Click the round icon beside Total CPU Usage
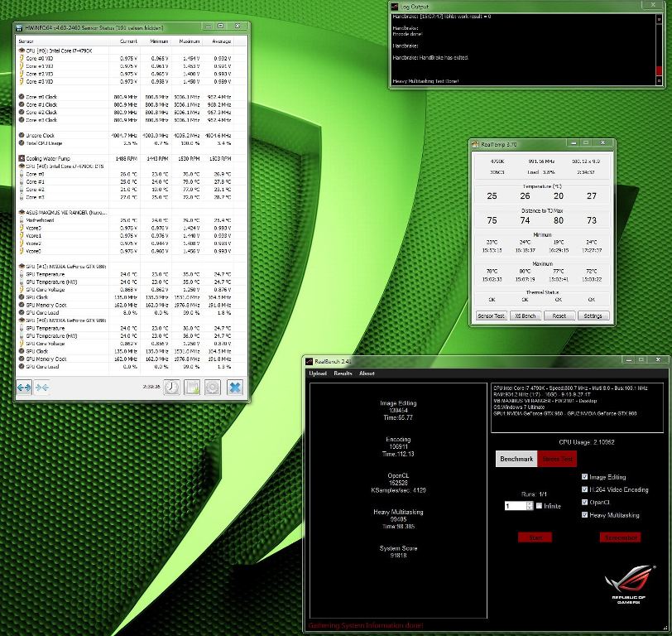Image resolution: width=672 pixels, height=636 pixels. point(22,143)
